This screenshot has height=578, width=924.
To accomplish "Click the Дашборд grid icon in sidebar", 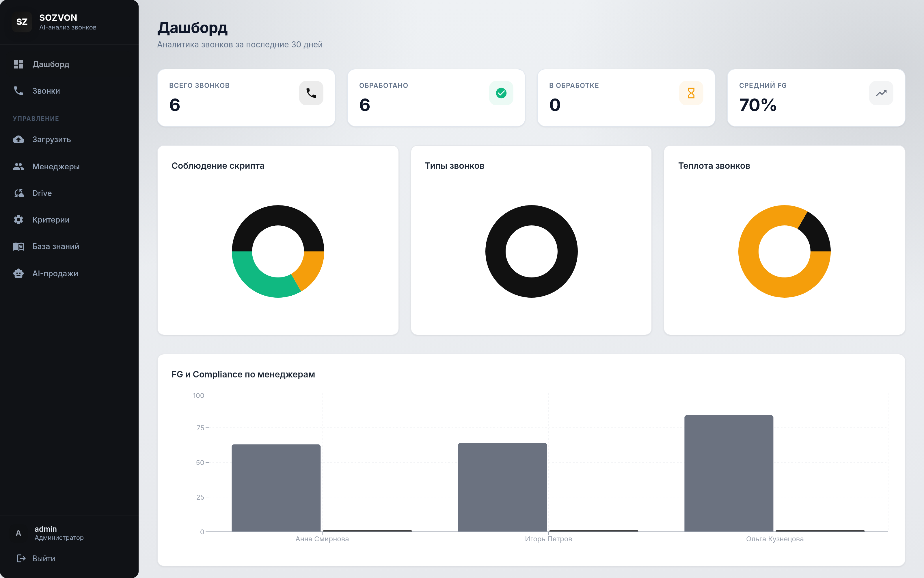I will point(18,64).
